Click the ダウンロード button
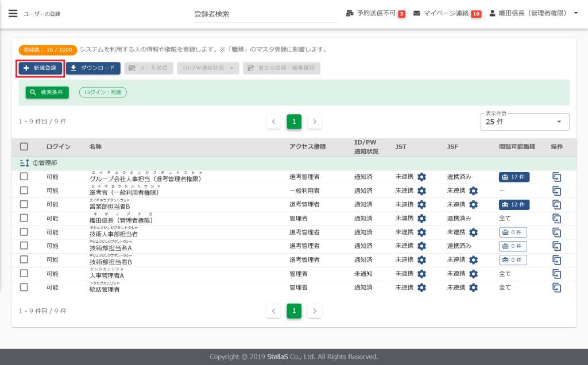The height and width of the screenshot is (365, 588). [93, 68]
